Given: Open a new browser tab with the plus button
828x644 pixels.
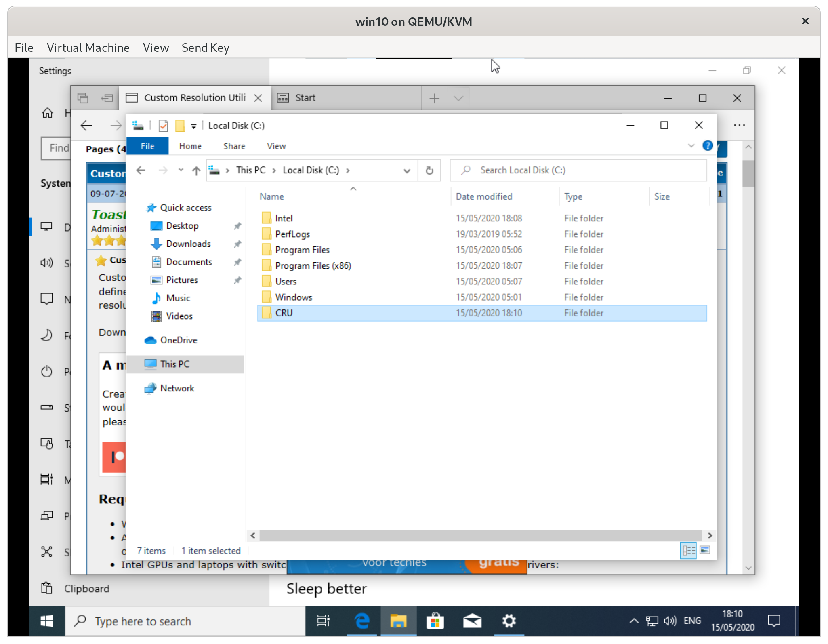Looking at the screenshot, I should (434, 98).
